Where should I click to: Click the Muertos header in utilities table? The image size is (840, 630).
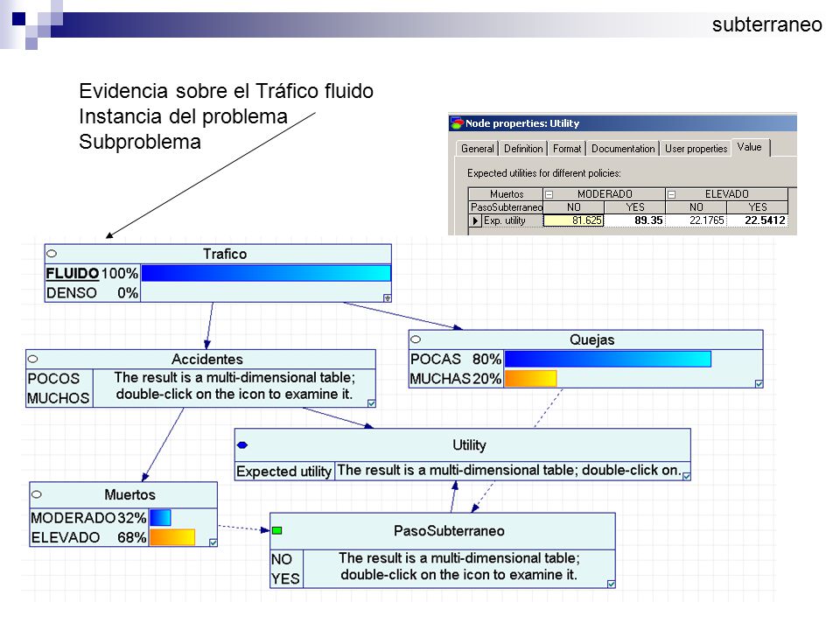507,194
